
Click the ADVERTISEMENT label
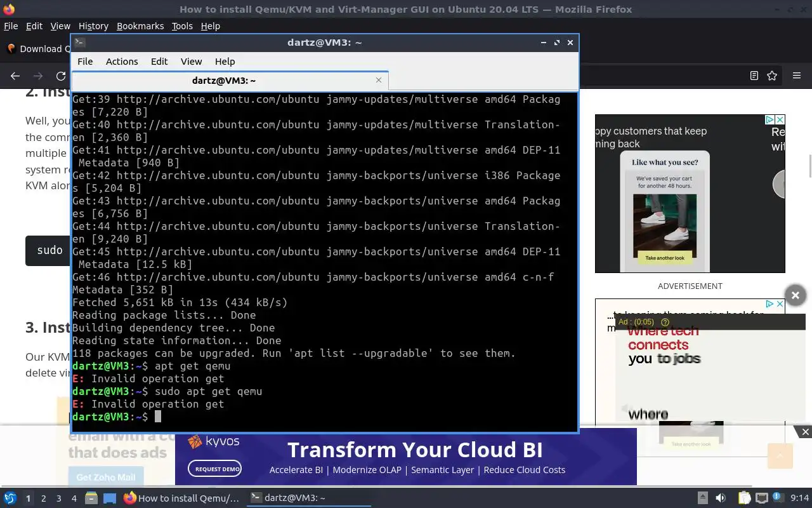(x=690, y=286)
